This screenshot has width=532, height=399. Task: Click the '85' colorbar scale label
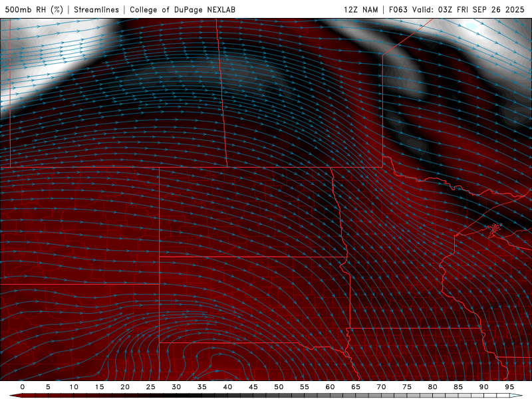pyautogui.click(x=458, y=387)
